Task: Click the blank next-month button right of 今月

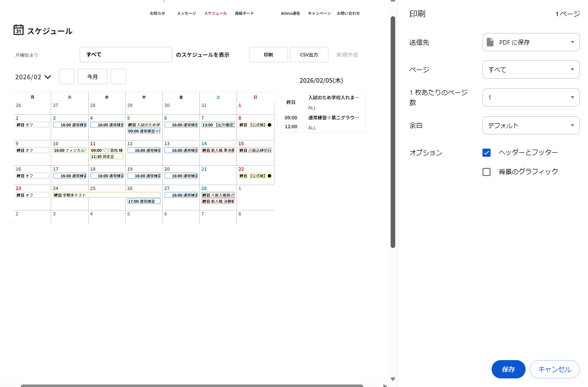Action: (118, 77)
